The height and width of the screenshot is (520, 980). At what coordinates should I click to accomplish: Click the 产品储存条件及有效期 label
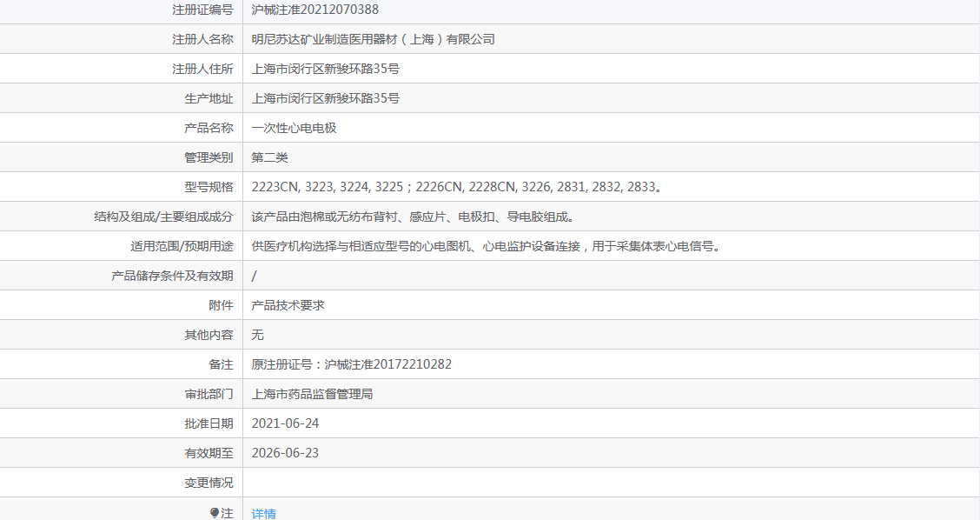tap(172, 276)
